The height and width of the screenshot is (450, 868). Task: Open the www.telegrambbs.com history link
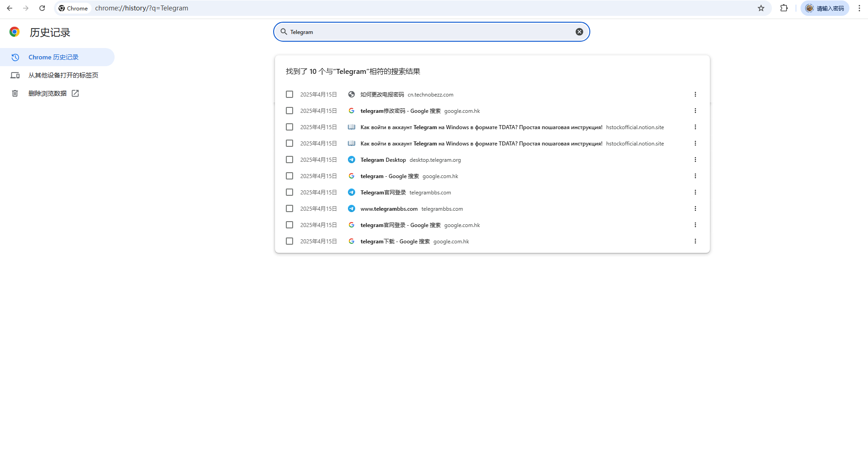[x=389, y=209]
